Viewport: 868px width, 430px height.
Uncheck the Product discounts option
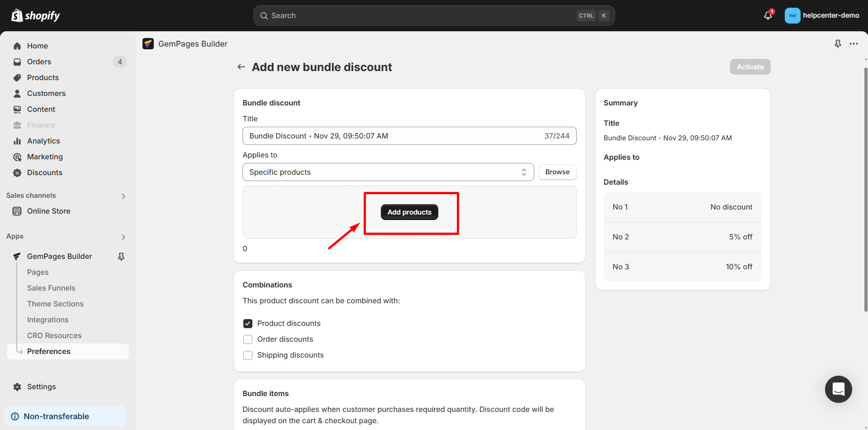(248, 323)
